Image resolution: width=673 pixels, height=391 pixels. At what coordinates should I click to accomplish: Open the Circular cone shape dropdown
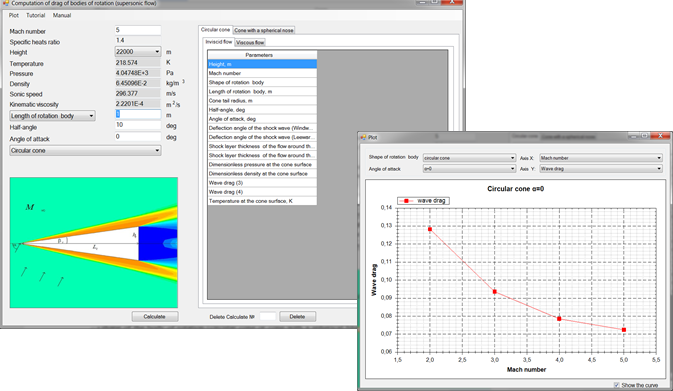[85, 151]
